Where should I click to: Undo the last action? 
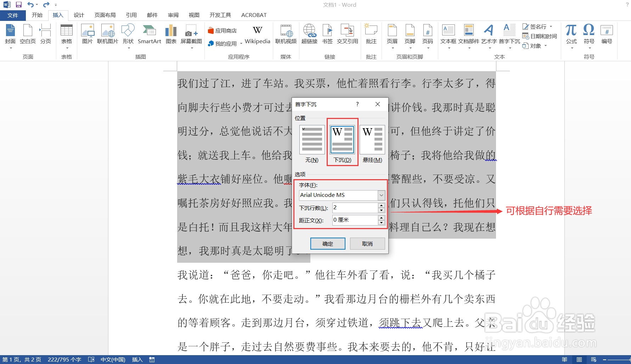[x=30, y=5]
